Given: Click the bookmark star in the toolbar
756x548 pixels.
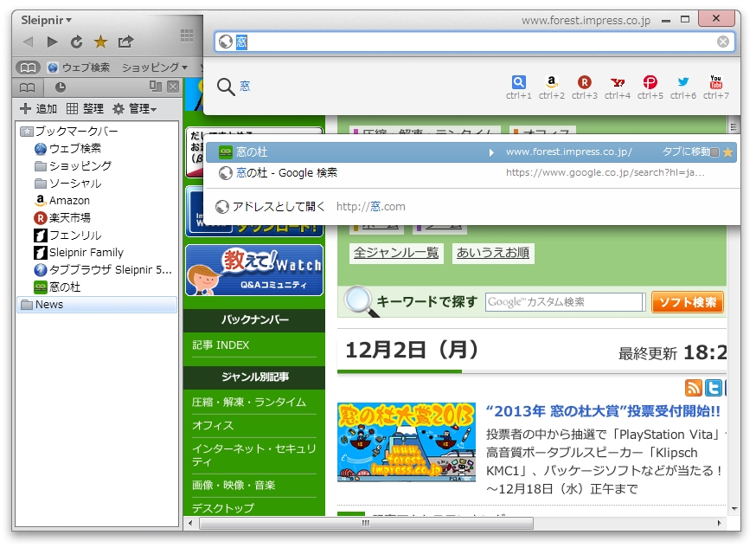Looking at the screenshot, I should (x=100, y=40).
